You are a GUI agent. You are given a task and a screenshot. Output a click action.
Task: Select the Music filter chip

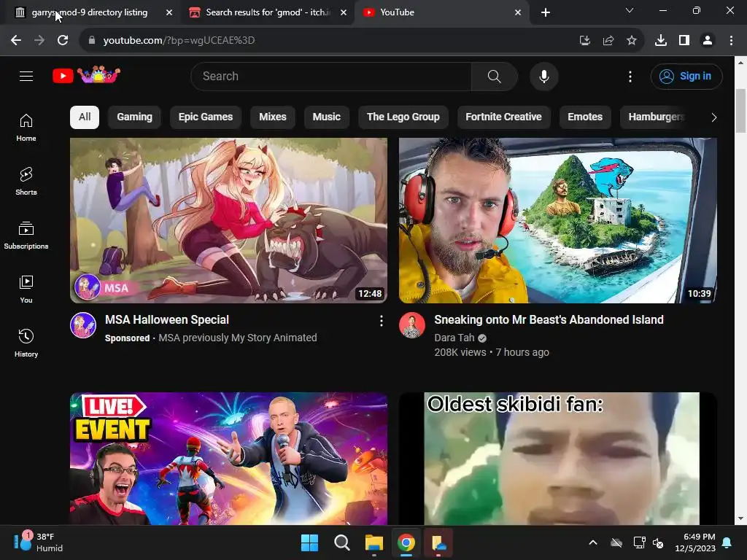pos(326,117)
